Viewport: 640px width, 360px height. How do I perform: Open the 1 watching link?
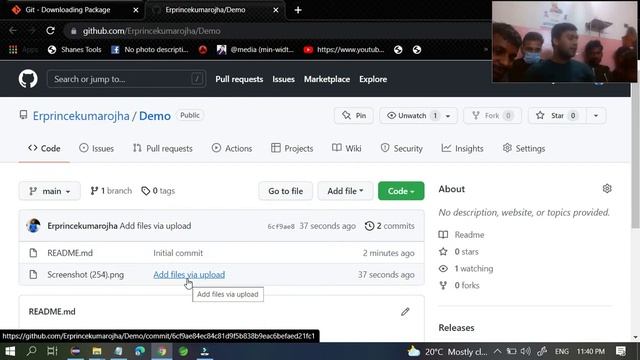(473, 269)
